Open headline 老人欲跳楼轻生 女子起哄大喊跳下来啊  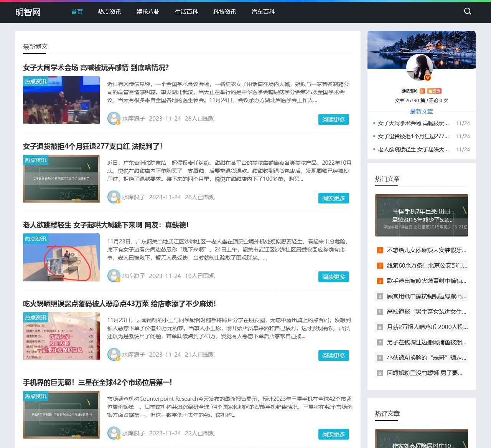106,225
